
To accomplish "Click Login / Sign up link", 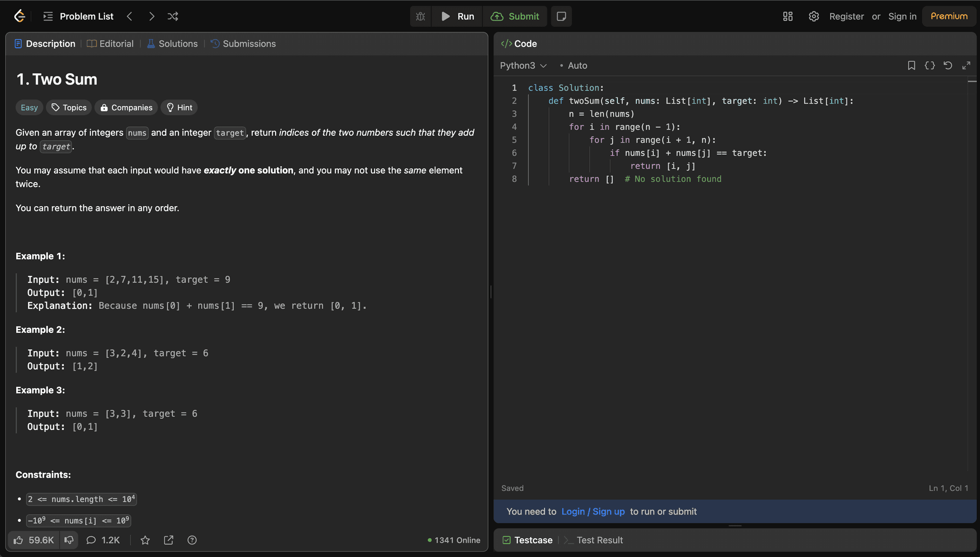I will point(593,512).
